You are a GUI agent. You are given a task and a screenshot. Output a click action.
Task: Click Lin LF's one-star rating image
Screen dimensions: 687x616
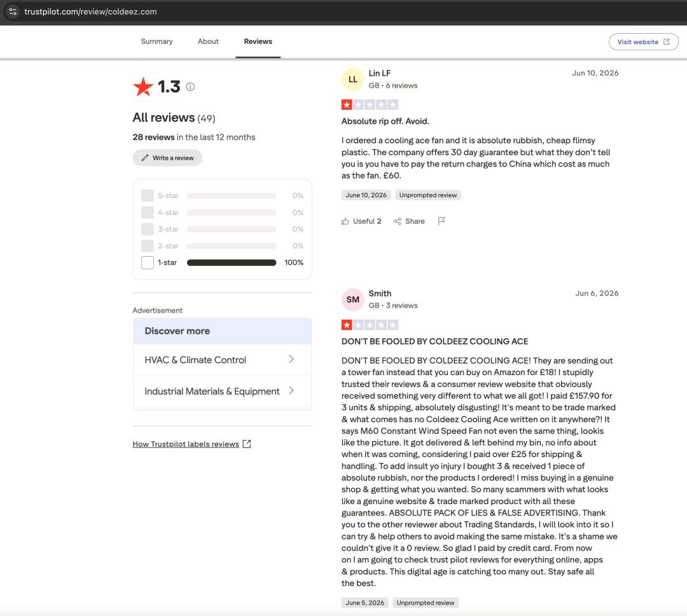point(370,105)
